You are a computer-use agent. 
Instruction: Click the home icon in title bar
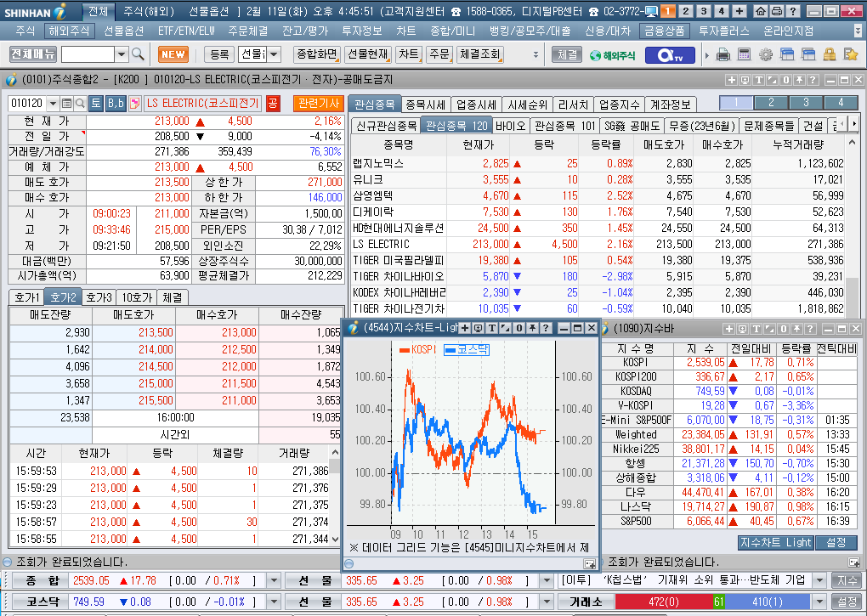tap(761, 11)
